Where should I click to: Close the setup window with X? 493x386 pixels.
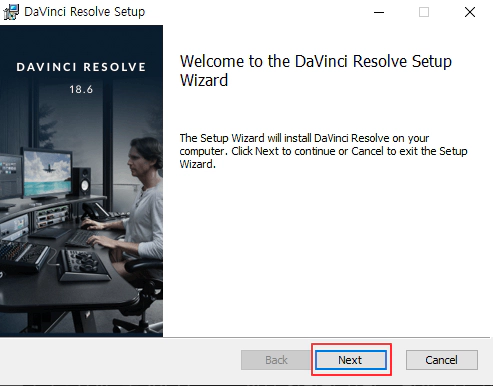[470, 12]
